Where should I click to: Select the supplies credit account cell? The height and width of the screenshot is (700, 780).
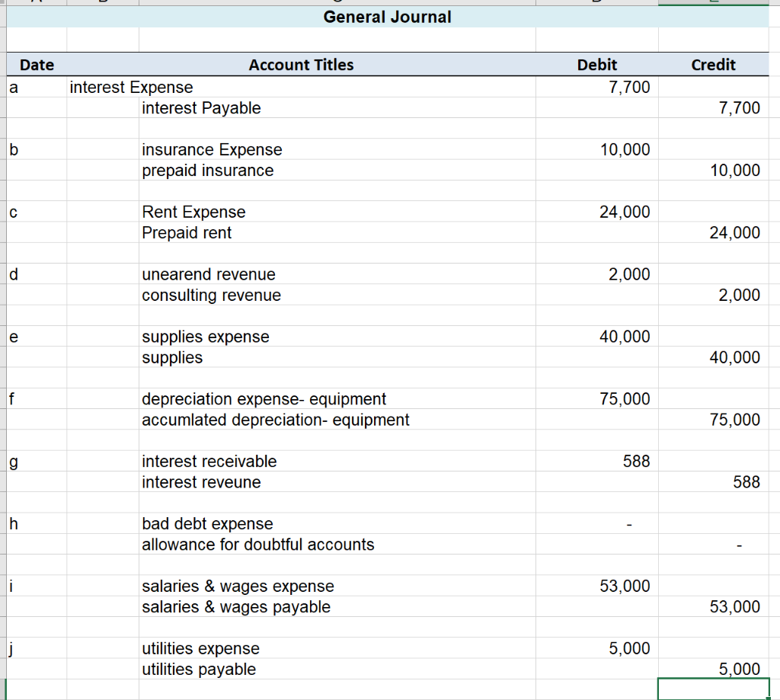point(337,358)
